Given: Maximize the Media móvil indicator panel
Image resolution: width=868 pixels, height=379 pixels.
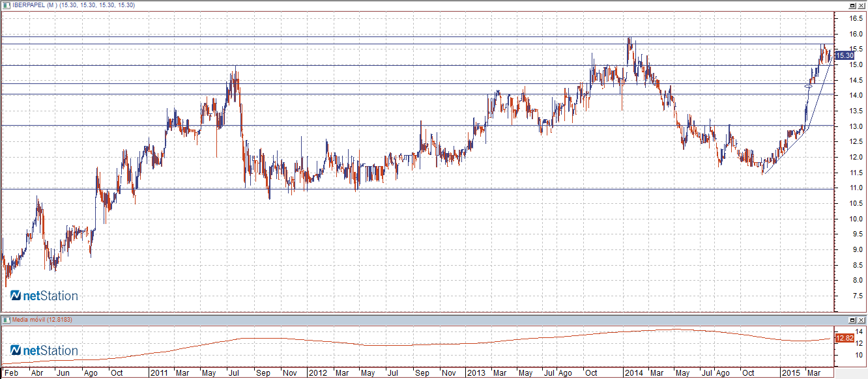Looking at the screenshot, I should point(852,320).
